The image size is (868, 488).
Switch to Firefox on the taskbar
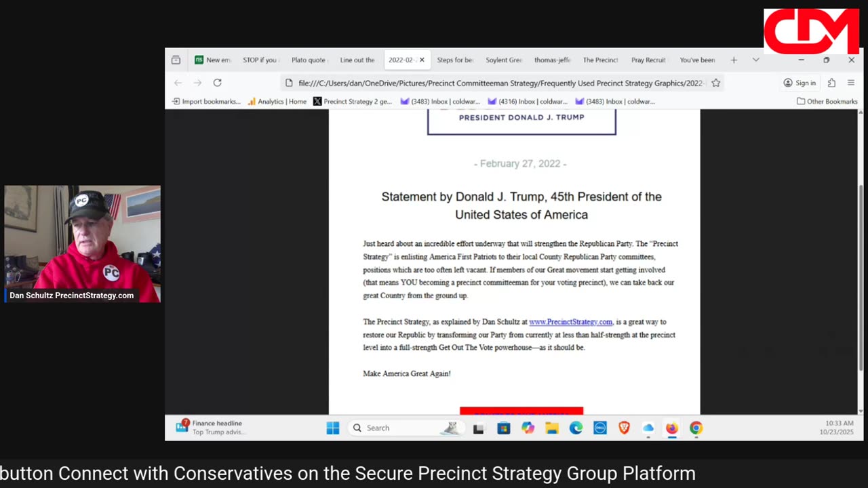tap(671, 428)
